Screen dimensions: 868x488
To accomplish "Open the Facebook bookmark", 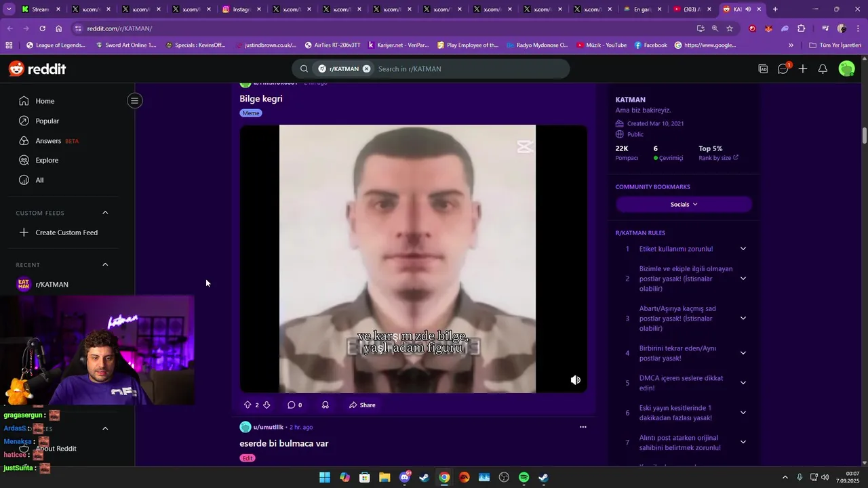I will click(651, 45).
